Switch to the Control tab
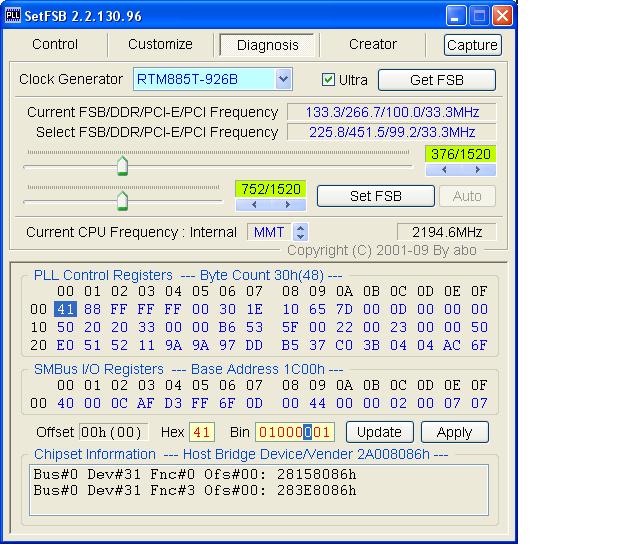The image size is (640, 544). (55, 44)
